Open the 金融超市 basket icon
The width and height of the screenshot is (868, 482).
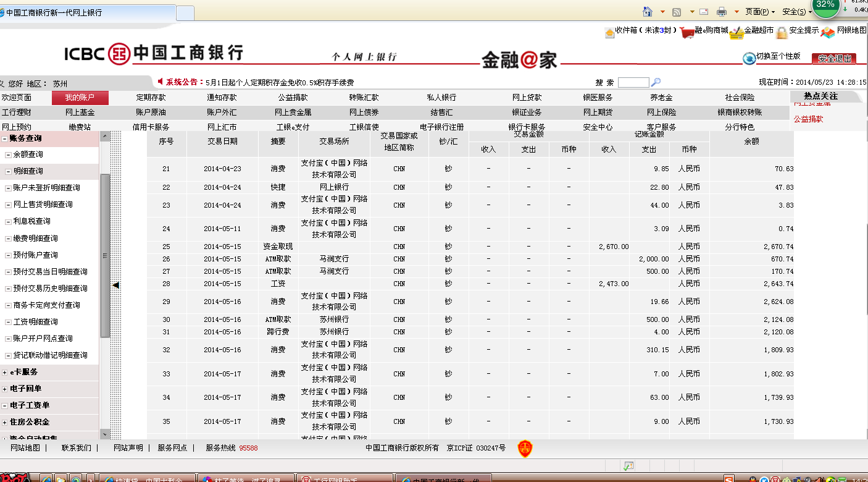point(735,32)
